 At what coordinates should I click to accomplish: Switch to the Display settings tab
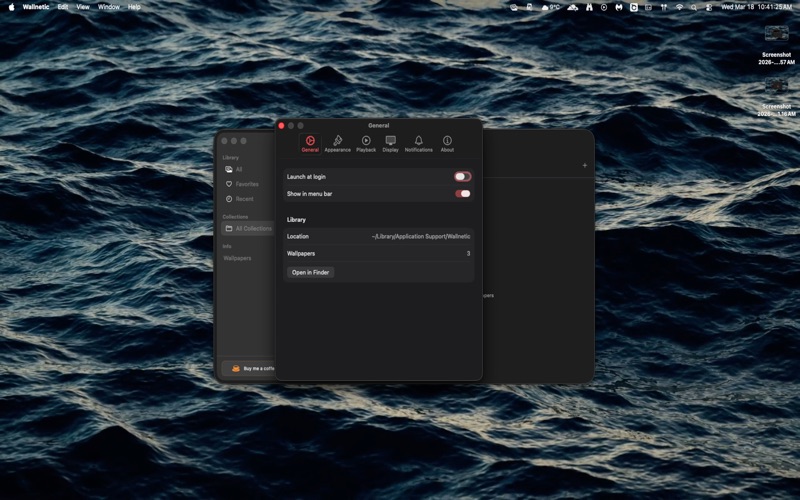pyautogui.click(x=390, y=143)
